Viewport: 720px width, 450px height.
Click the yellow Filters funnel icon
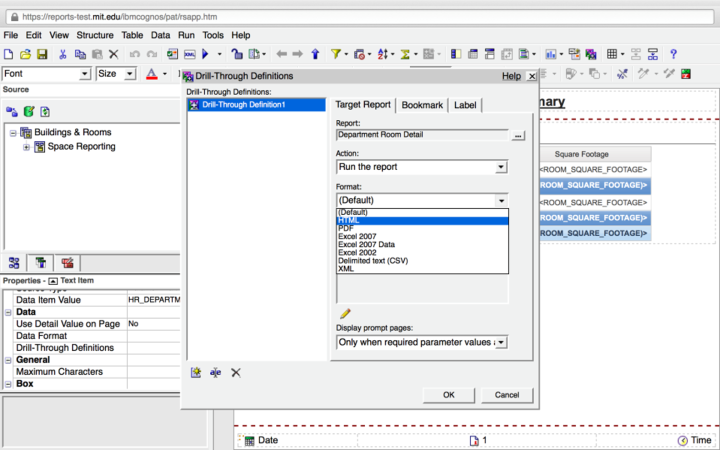(336, 54)
